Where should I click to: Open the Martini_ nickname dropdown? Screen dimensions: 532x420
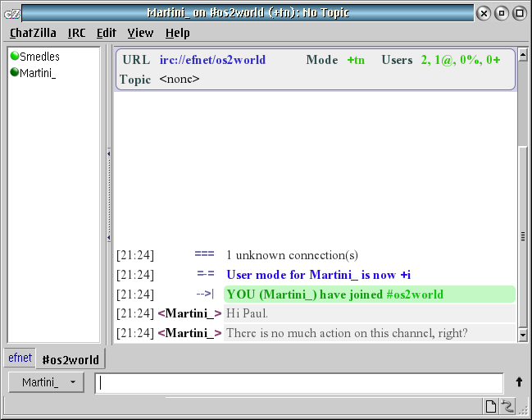(46, 382)
